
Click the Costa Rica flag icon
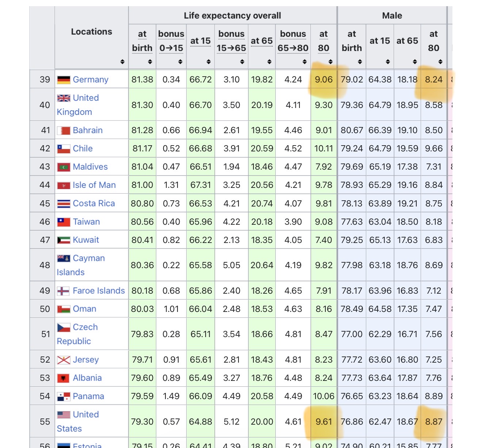pos(64,204)
